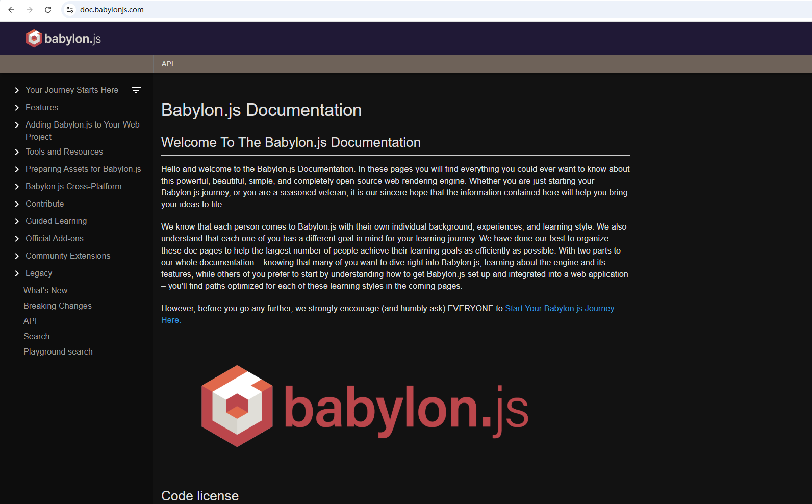Open the API tab in top bar
This screenshot has height=504, width=812.
167,64
